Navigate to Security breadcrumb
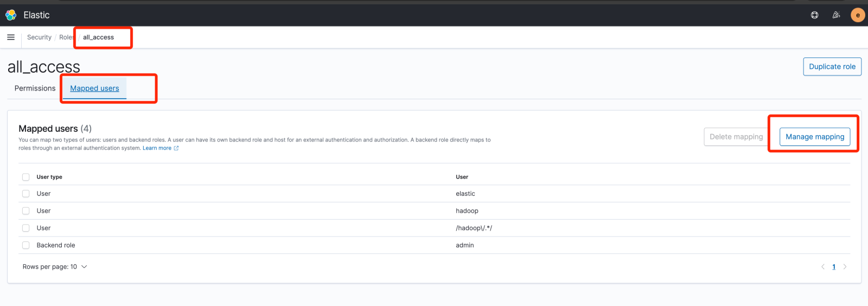Screen dimensions: 868x306 [x=39, y=37]
